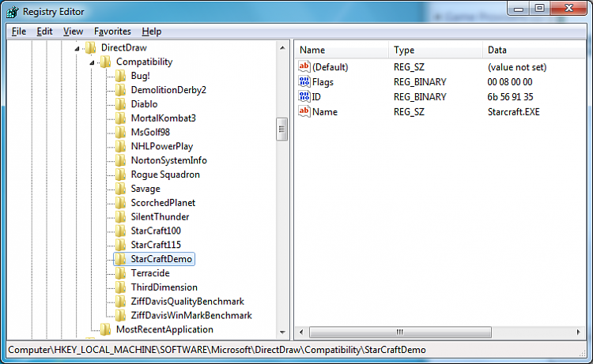
Task: Close the Registry Editor window
Action: [568, 9]
